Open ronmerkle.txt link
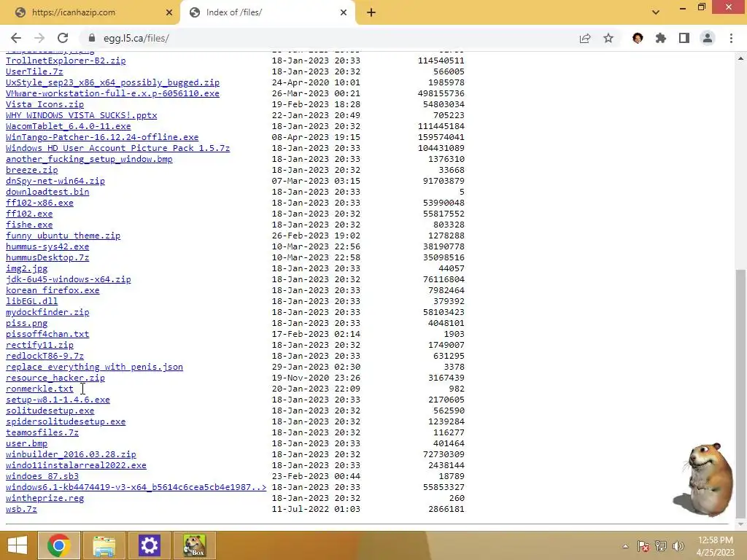The width and height of the screenshot is (747, 560). (x=39, y=389)
